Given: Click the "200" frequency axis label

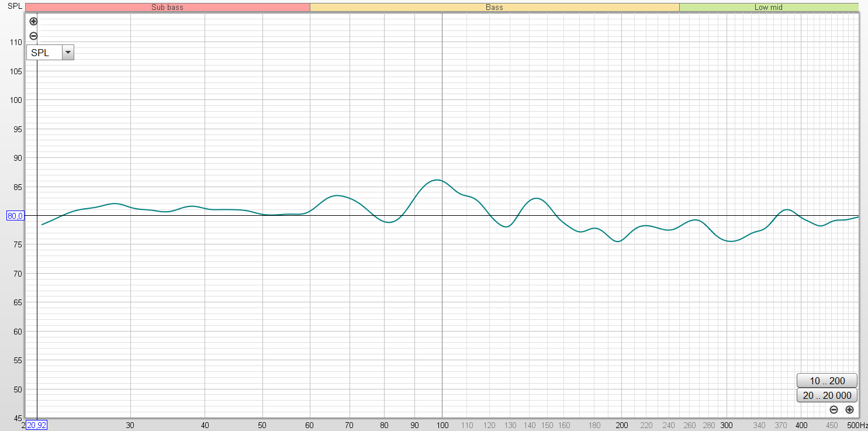Looking at the screenshot, I should 622,425.
